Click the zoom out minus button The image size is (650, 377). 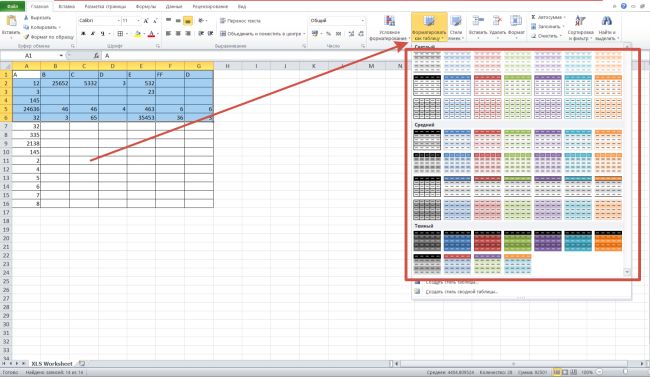point(599,372)
